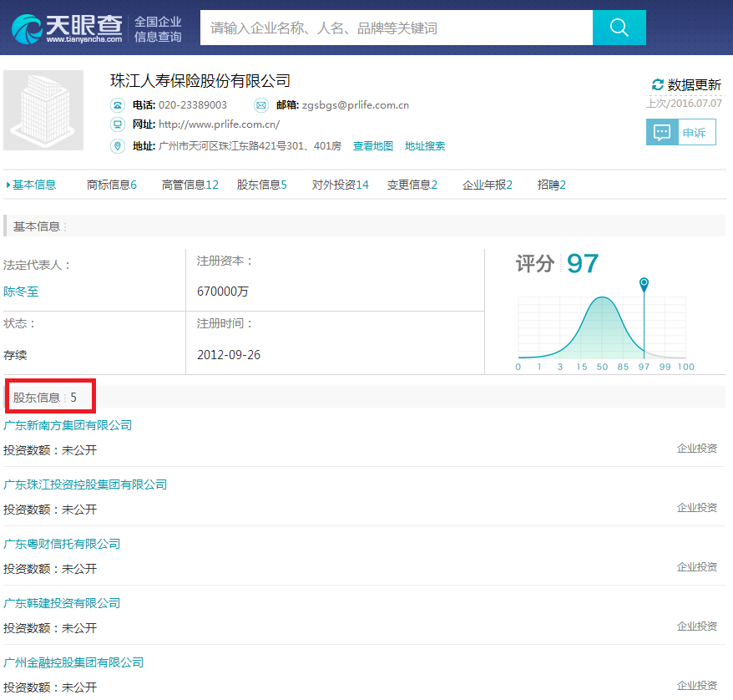The height and width of the screenshot is (700, 733).
Task: Click the status value 存续
Action: click(x=15, y=355)
